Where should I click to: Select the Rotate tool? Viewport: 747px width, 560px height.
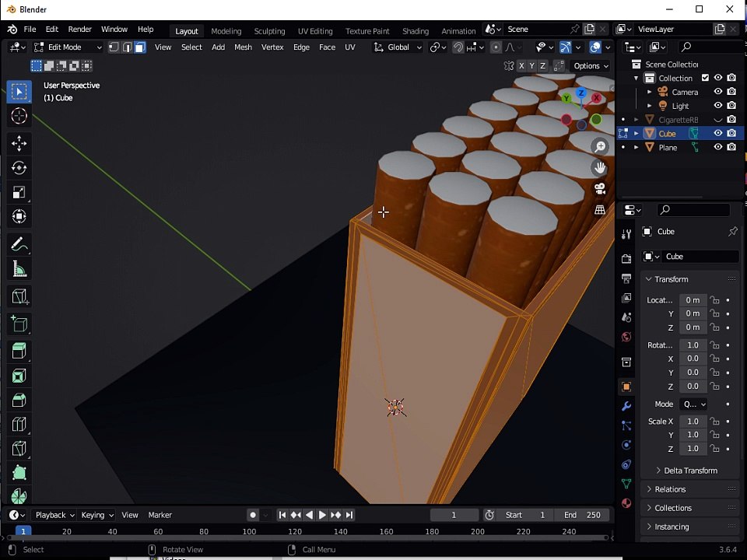pyautogui.click(x=19, y=168)
